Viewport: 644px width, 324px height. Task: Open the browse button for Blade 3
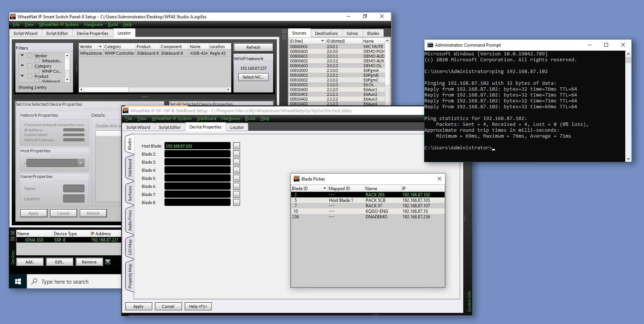click(236, 162)
